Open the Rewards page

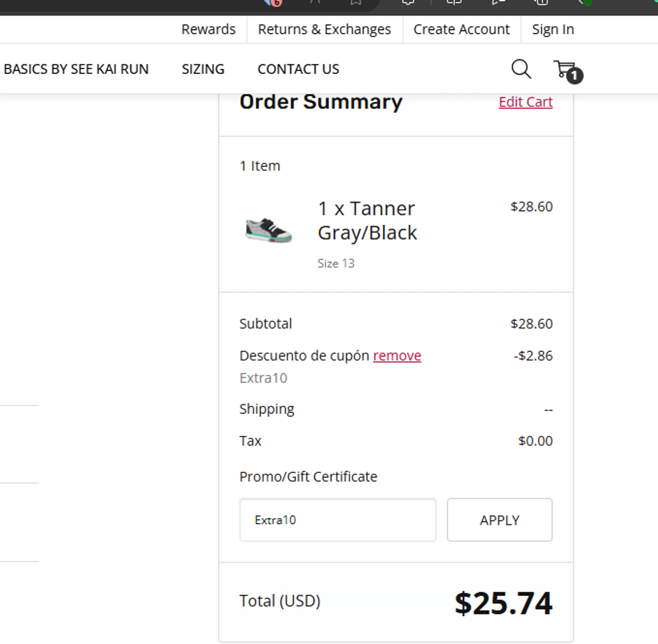(x=208, y=29)
